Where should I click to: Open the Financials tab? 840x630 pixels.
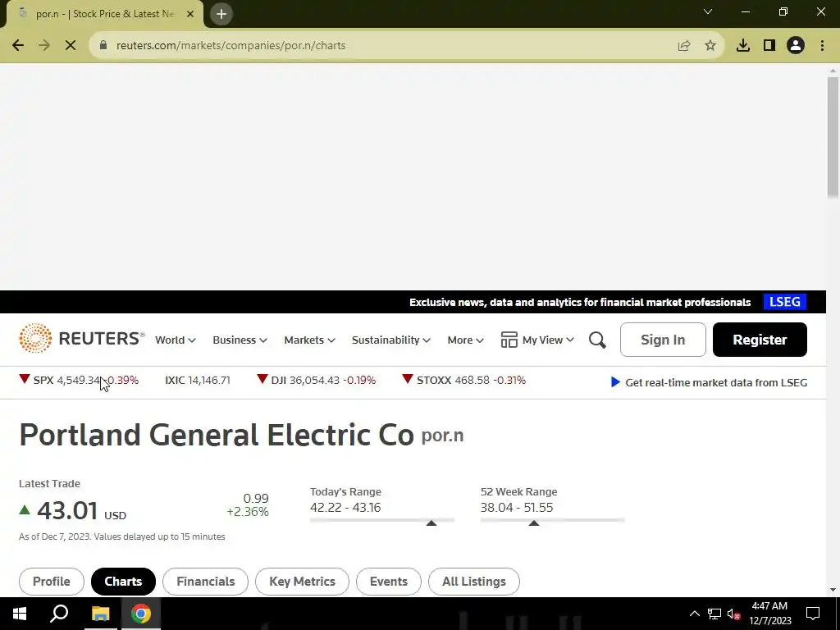(x=206, y=582)
